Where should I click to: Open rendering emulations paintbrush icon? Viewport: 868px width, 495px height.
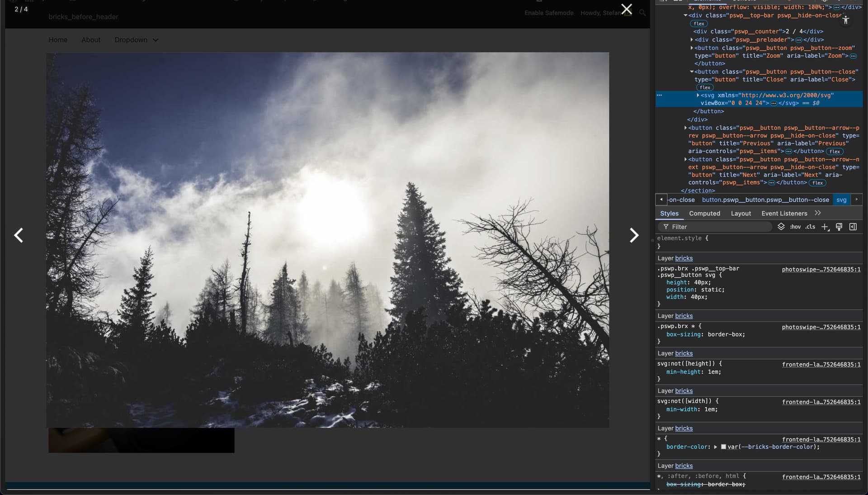point(839,227)
